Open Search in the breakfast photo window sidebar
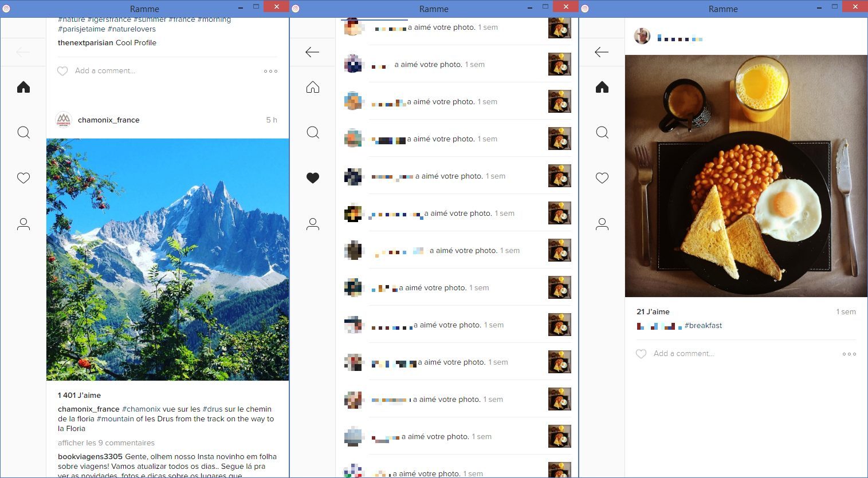The image size is (868, 478). [602, 133]
